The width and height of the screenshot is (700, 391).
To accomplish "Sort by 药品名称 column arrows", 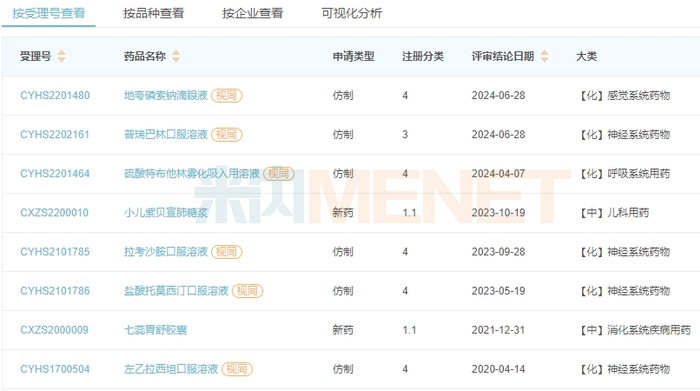I will 176,56.
